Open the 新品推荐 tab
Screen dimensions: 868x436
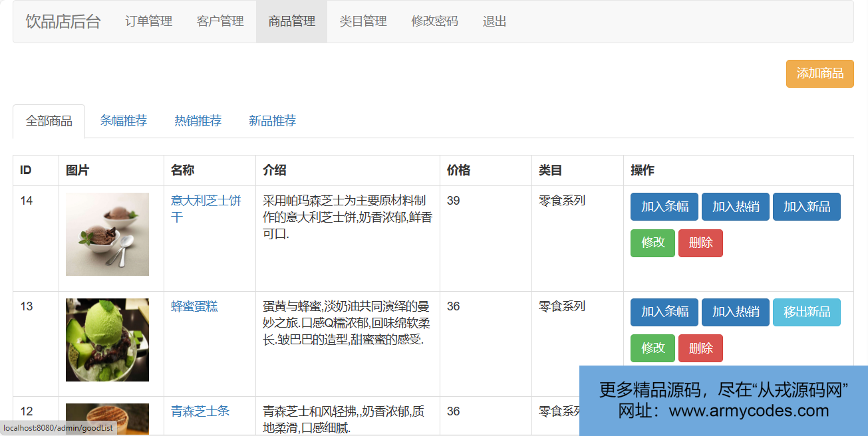pos(273,121)
